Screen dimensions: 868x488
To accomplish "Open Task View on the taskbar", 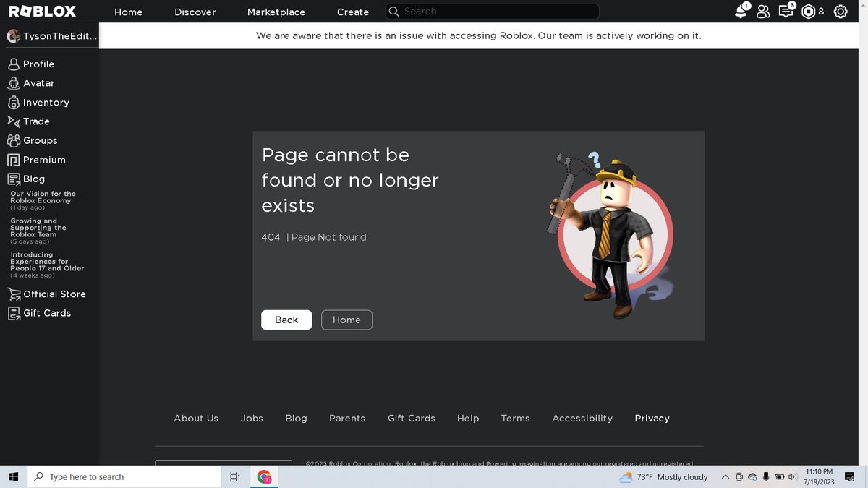I will pos(234,477).
